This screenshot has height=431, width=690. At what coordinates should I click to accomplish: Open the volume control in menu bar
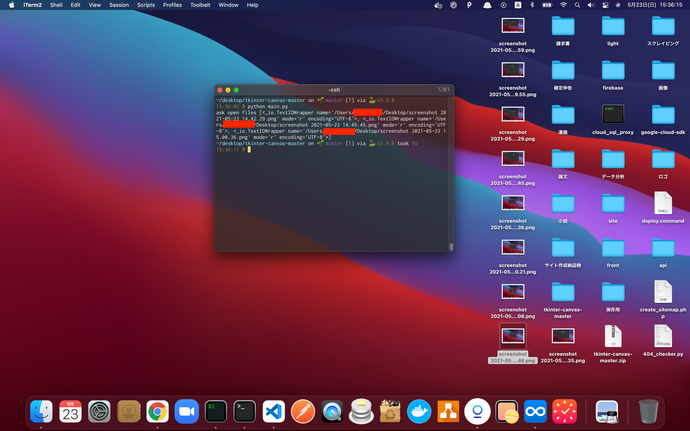click(x=591, y=5)
